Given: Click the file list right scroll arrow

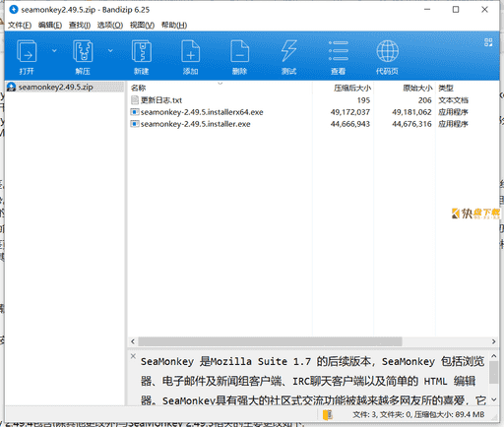Looking at the screenshot, I should (493, 341).
